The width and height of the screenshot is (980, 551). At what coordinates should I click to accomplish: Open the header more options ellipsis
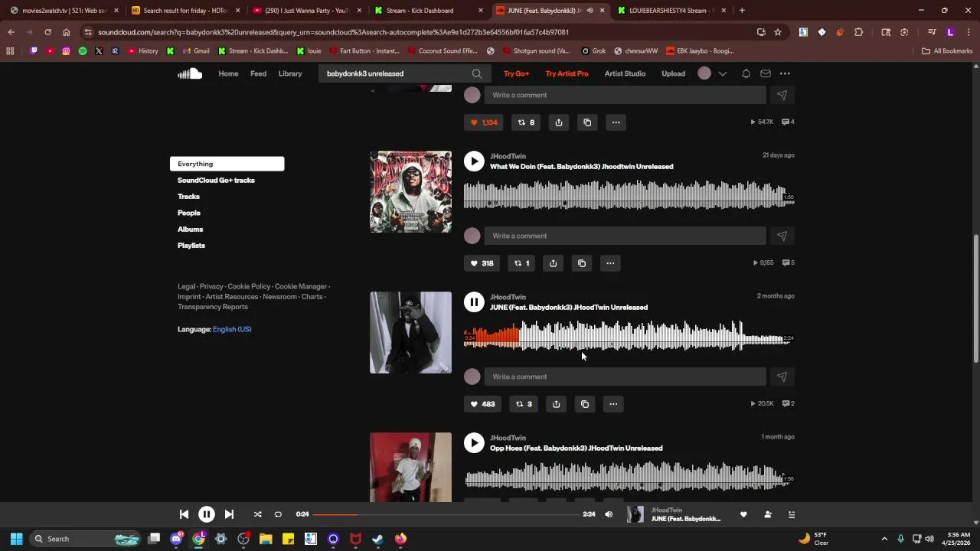785,73
